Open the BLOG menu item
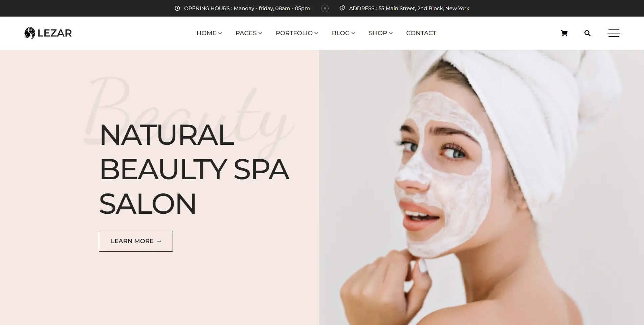The image size is (644, 325). click(343, 33)
